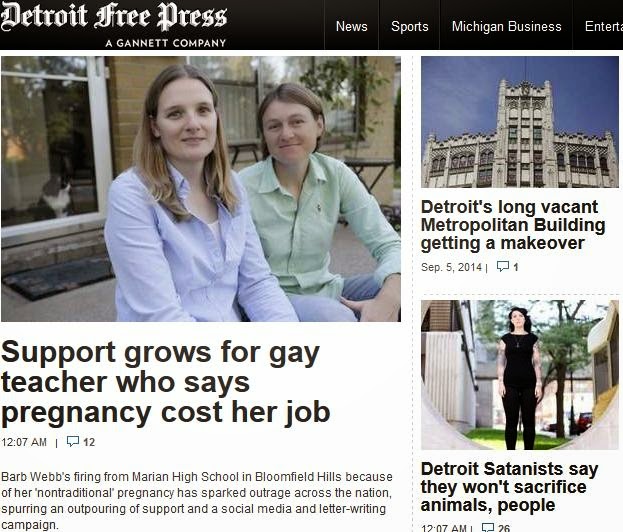Click the Detroit Free Press logo

point(114,17)
